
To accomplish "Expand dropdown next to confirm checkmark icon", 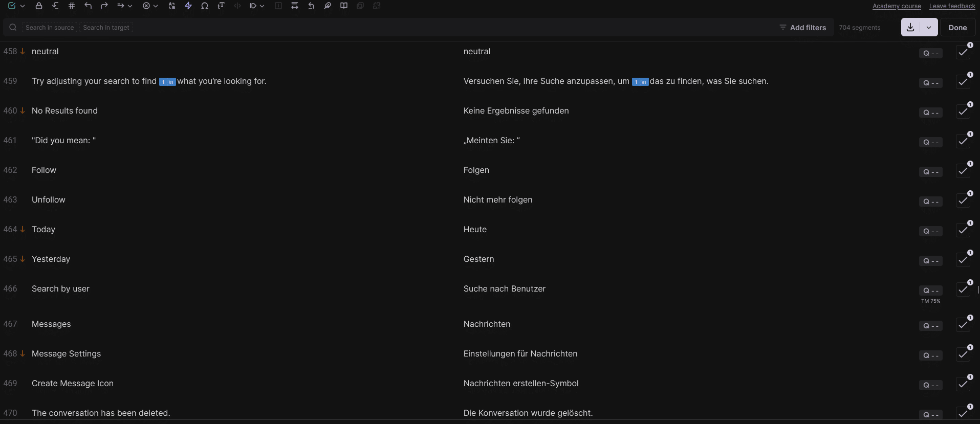I will click(x=23, y=6).
